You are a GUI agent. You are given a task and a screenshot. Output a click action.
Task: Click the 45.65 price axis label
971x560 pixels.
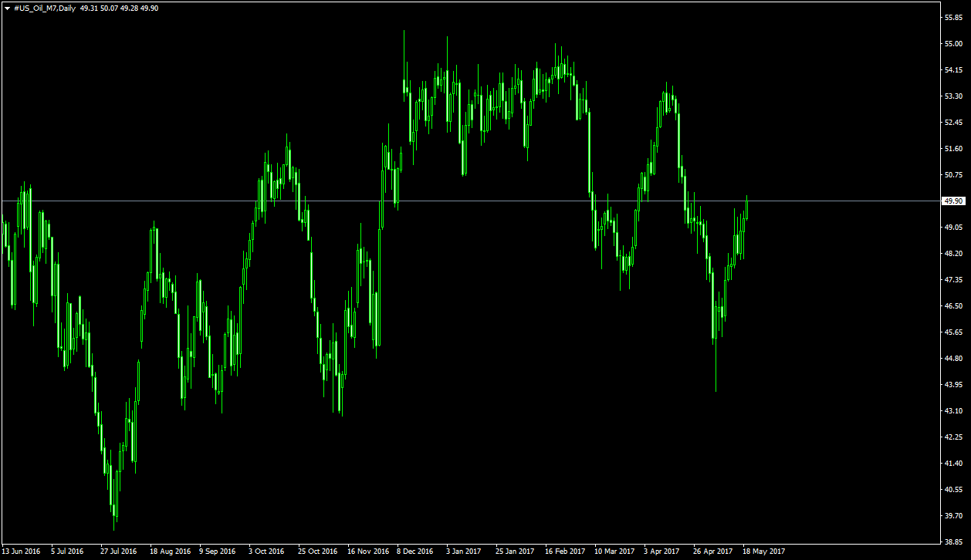click(953, 332)
